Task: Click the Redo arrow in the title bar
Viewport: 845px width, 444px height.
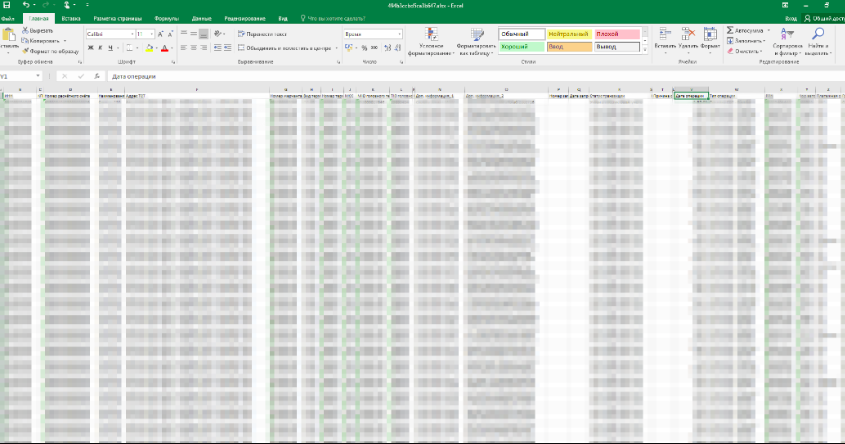Action: [46, 5]
